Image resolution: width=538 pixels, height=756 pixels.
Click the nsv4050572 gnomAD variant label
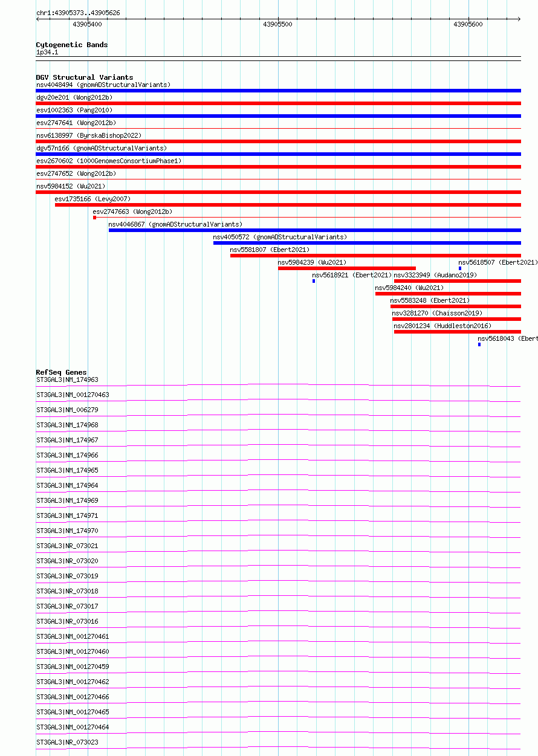coord(280,237)
